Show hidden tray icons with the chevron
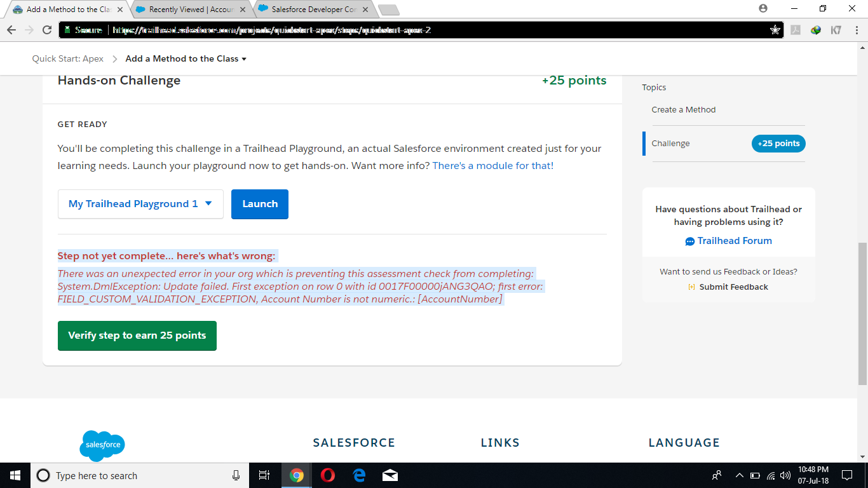868x488 pixels. pyautogui.click(x=739, y=475)
